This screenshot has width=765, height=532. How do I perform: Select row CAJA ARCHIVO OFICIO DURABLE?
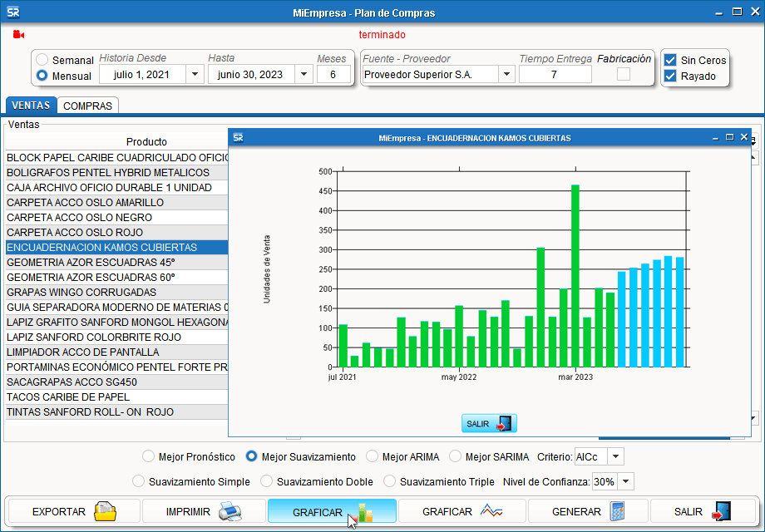tap(116, 188)
